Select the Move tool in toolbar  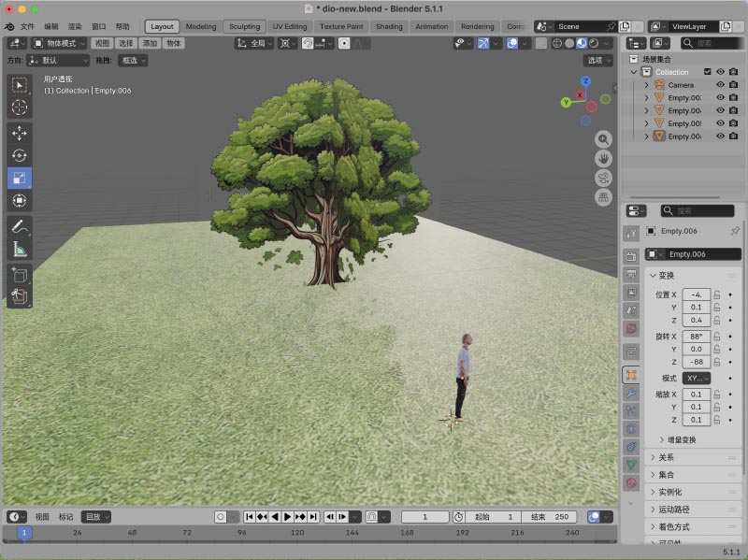click(x=19, y=133)
